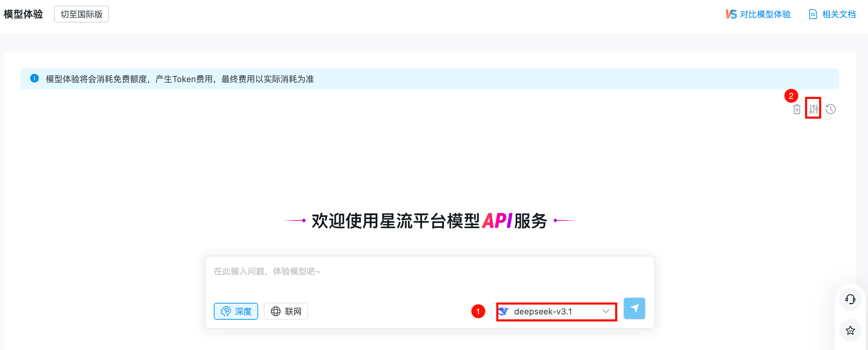
Task: Open 对比模型体验 compare models link
Action: (x=758, y=14)
